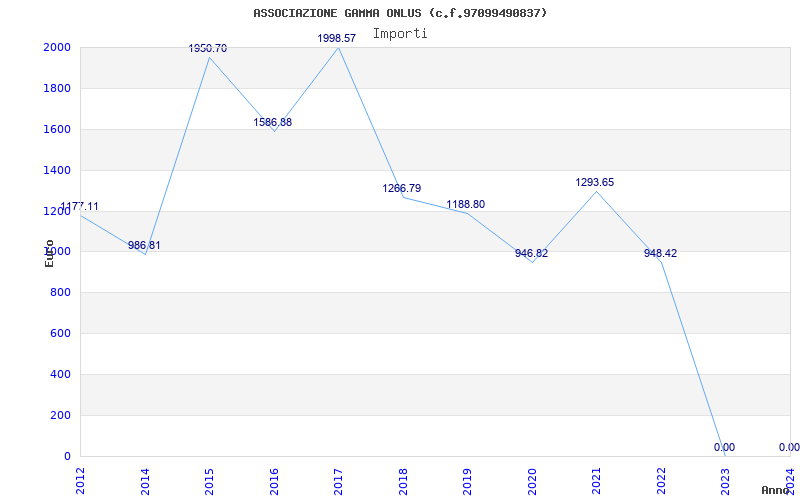Click the 2000 y-axis tick label
Image resolution: width=800 pixels, height=500 pixels.
click(57, 47)
